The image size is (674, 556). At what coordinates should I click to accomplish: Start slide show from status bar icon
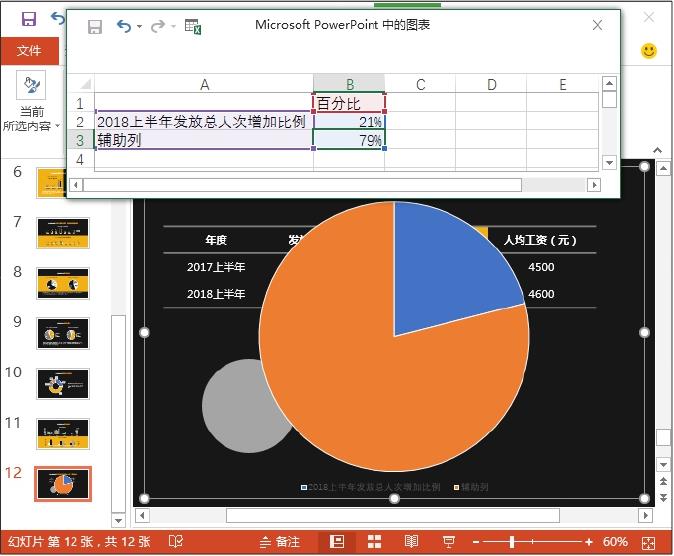coord(447,542)
